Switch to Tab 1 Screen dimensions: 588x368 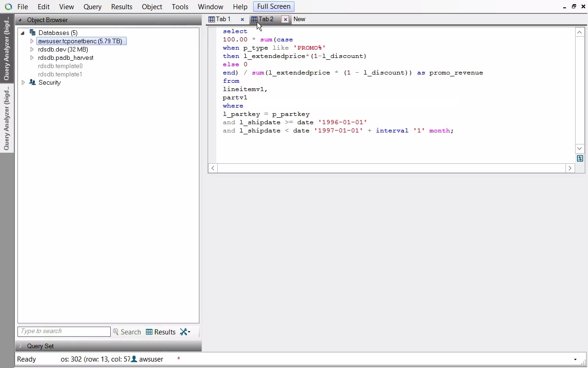[x=223, y=19]
